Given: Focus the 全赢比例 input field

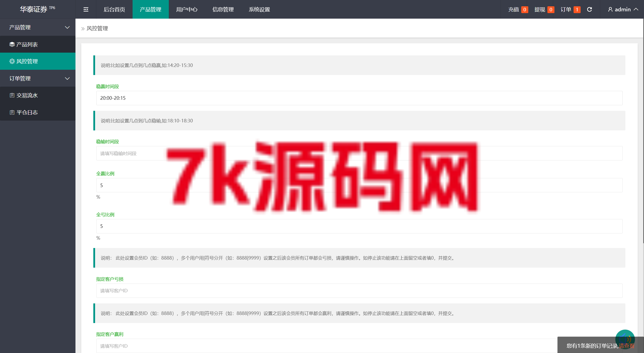Looking at the screenshot, I should pyautogui.click(x=359, y=185).
